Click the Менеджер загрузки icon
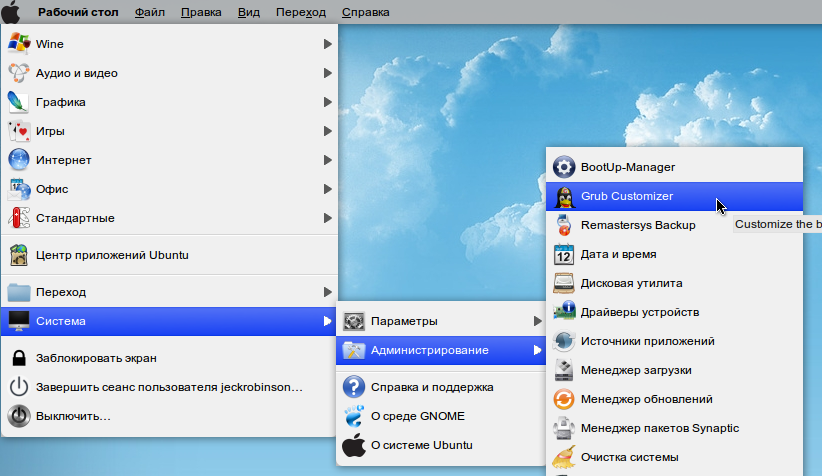This screenshot has height=476, width=822. (x=564, y=370)
